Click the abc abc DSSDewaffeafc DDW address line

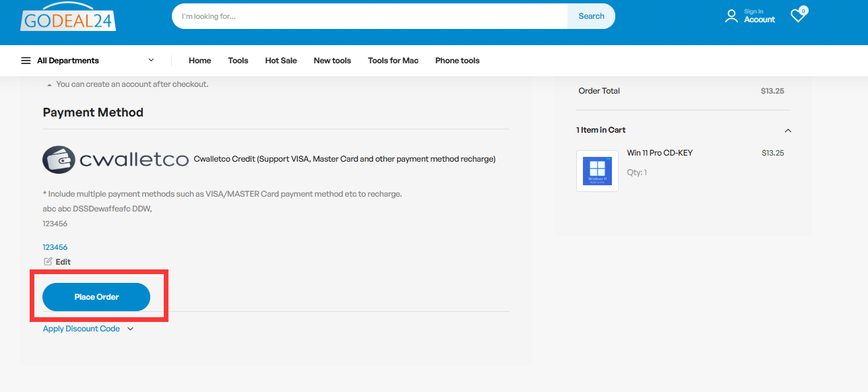click(x=97, y=209)
